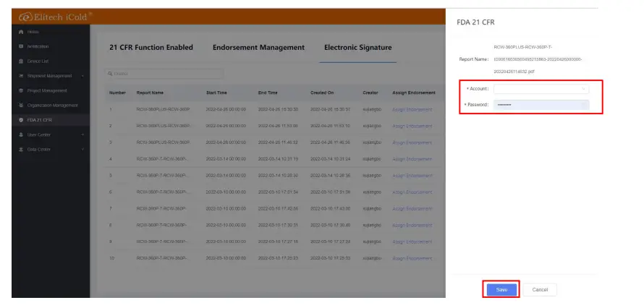Assign Endorsement for row ending 11:53:08
Screen dimensions: 644x308
(412, 127)
